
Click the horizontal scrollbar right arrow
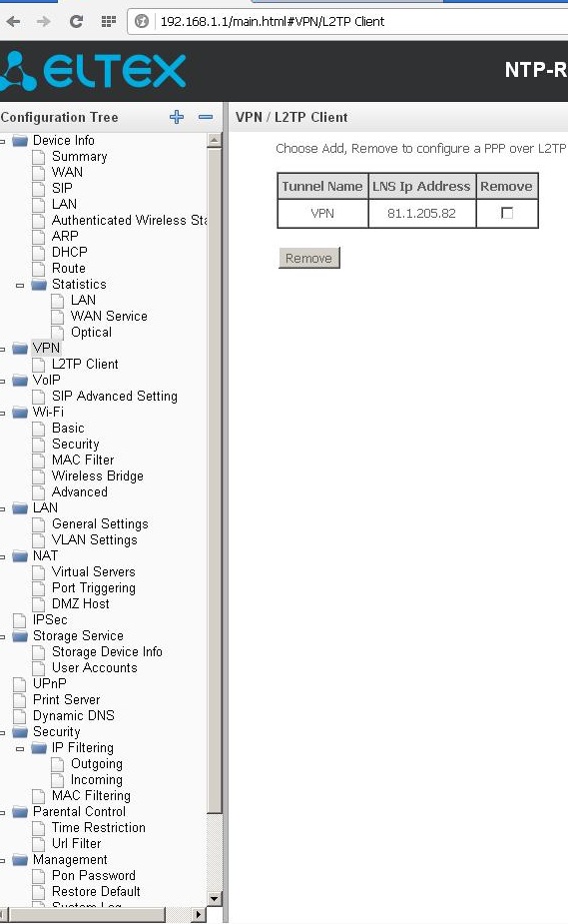[199, 915]
